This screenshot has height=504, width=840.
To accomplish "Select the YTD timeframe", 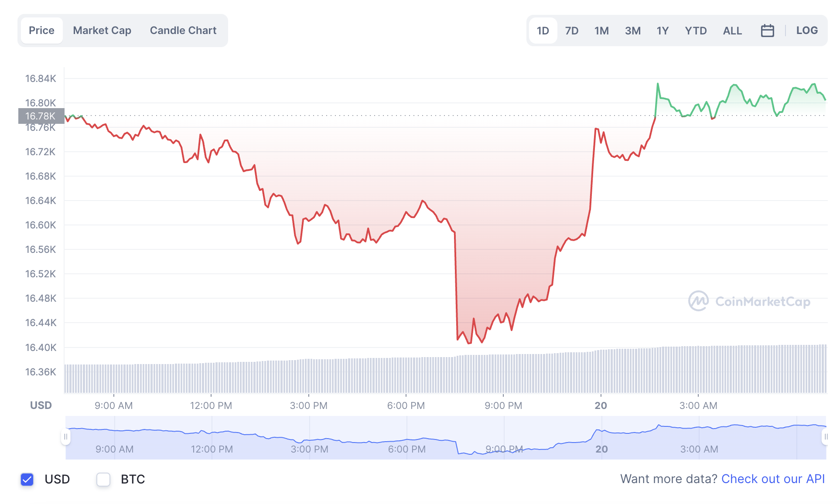I will tap(696, 30).
